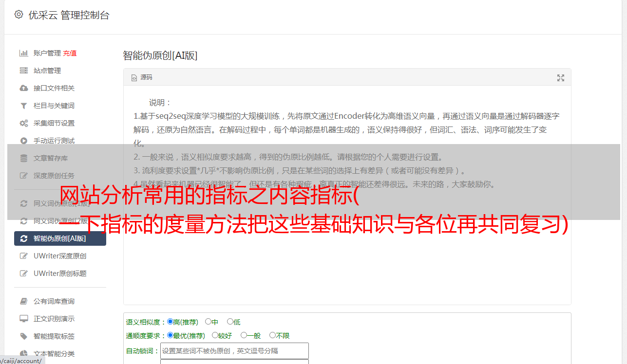
Task: Click the gear icon beside 优采云 title
Action: (x=19, y=15)
